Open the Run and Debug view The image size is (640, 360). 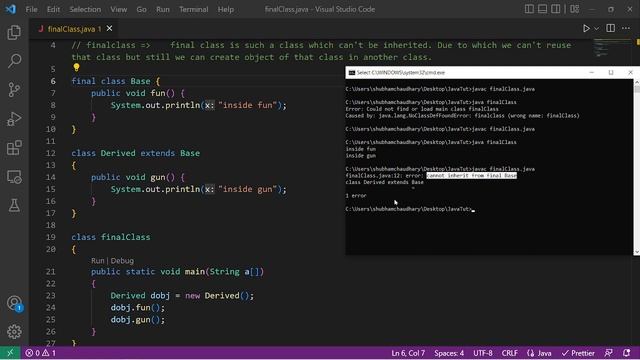pos(14,119)
